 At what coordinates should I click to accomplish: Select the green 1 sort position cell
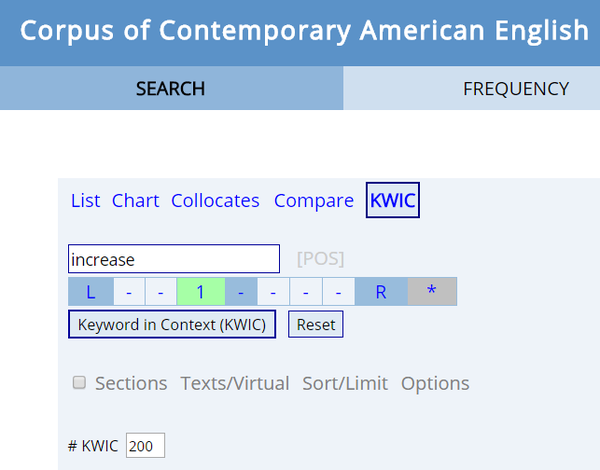tap(200, 292)
